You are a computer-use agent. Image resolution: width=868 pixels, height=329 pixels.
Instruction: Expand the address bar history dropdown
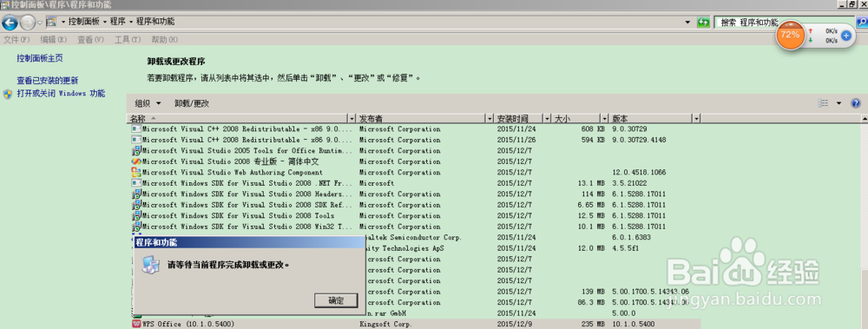tap(687, 23)
